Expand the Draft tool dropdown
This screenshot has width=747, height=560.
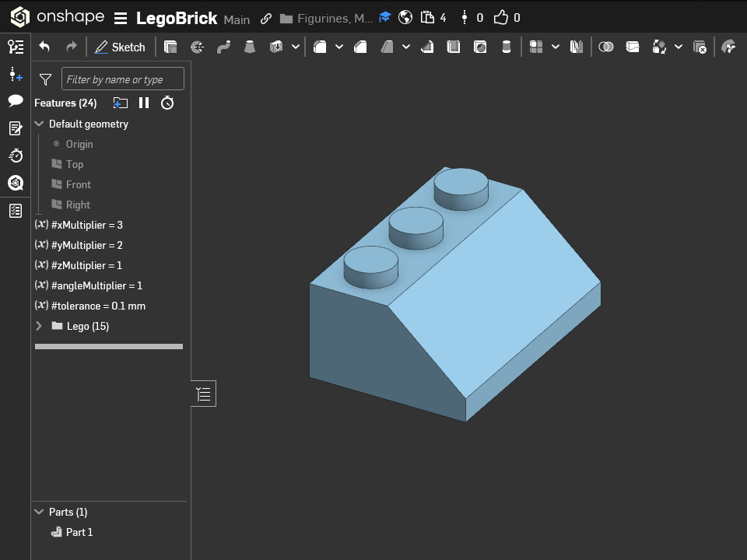pos(406,47)
